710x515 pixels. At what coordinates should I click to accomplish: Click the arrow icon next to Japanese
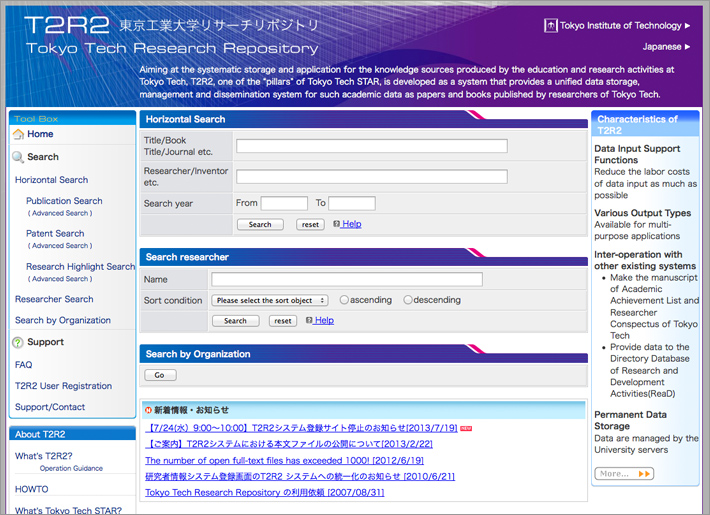(x=687, y=47)
